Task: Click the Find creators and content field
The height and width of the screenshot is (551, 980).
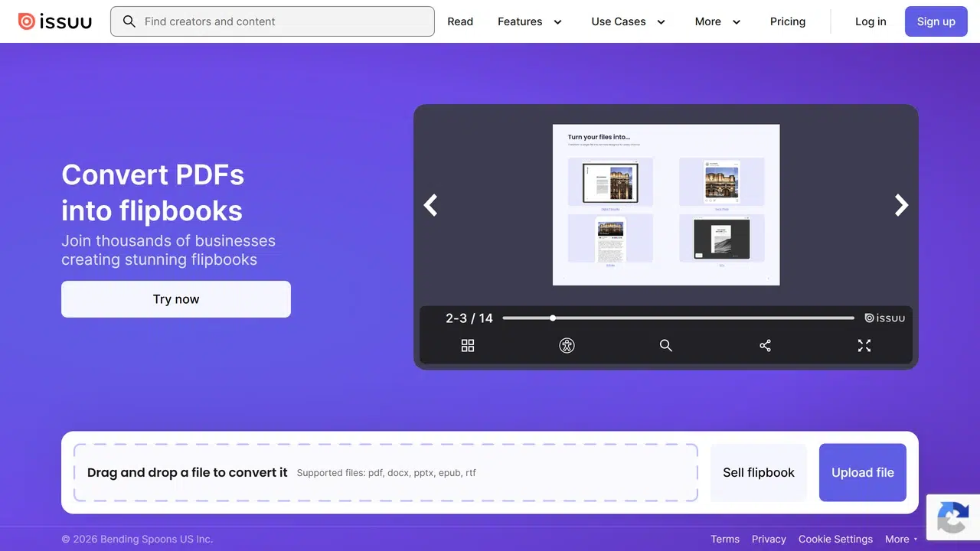Action: pyautogui.click(x=273, y=21)
